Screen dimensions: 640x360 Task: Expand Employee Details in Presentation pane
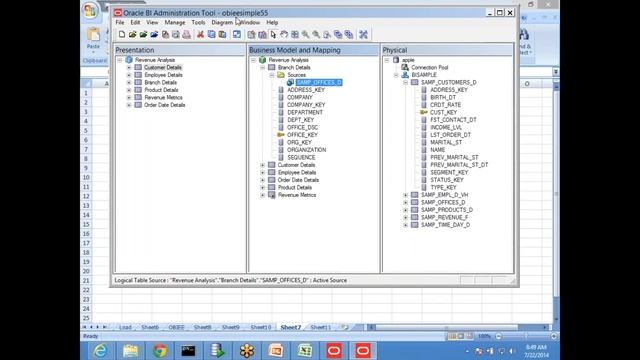tap(129, 75)
